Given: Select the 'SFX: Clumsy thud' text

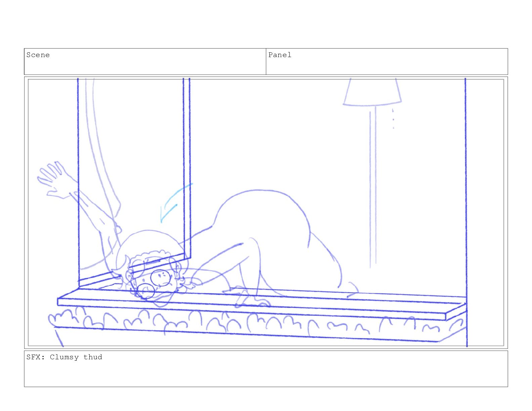Looking at the screenshot, I should click(64, 357).
